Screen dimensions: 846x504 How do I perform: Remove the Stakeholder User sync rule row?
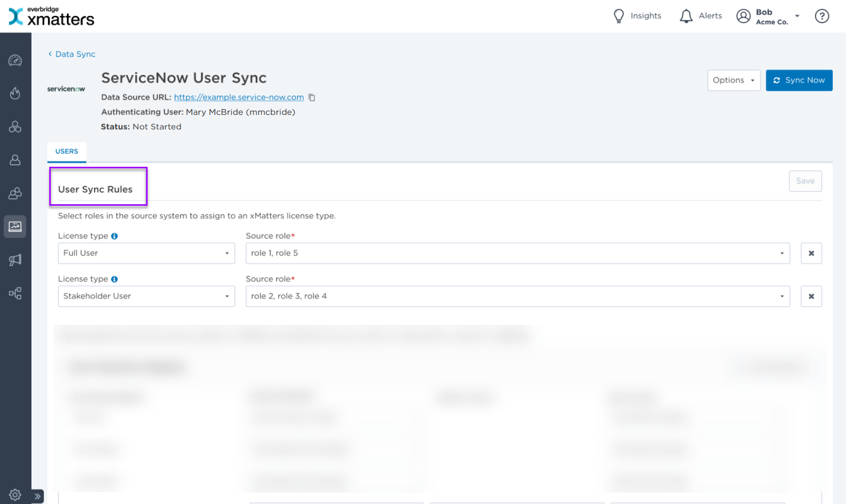point(811,296)
